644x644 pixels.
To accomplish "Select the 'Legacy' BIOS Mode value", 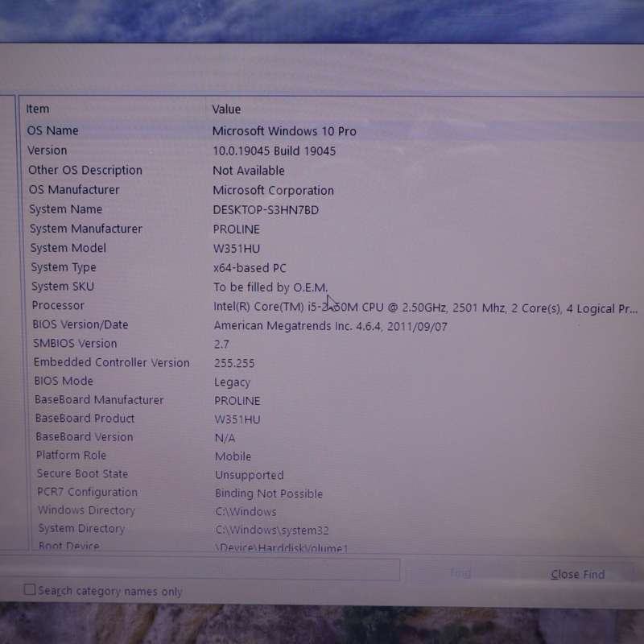I will [232, 382].
